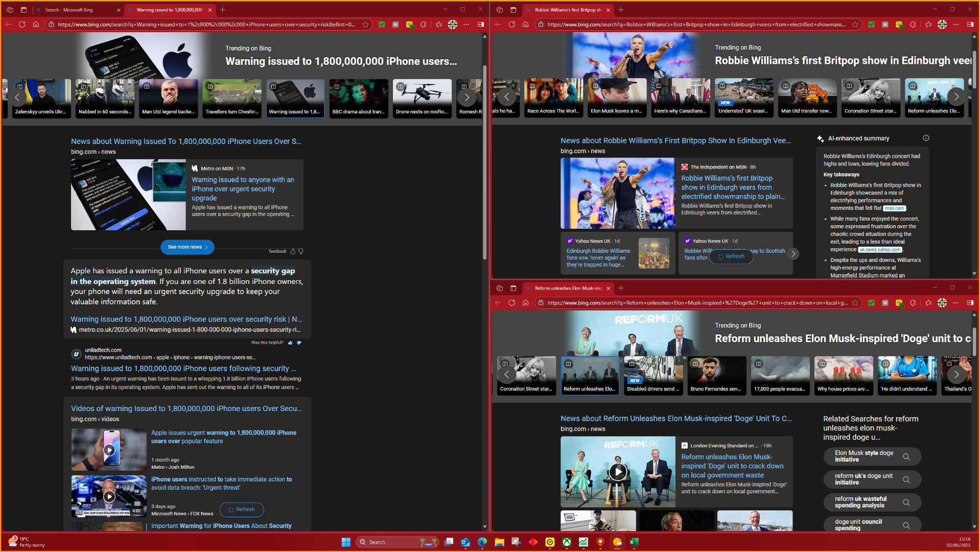Screen dimensions: 980x552
Task: Open Edge settings menu in left iPhone window
Action: pyautogui.click(x=466, y=25)
